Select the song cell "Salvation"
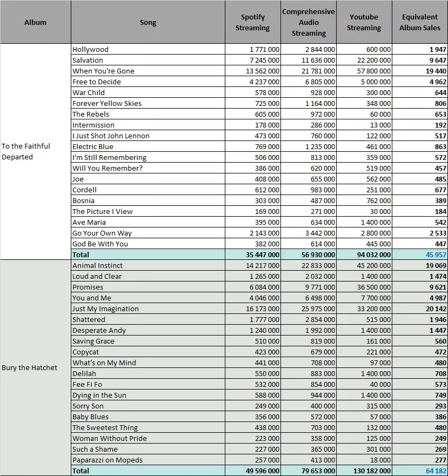This screenshot has height=476, width=448. point(148,60)
